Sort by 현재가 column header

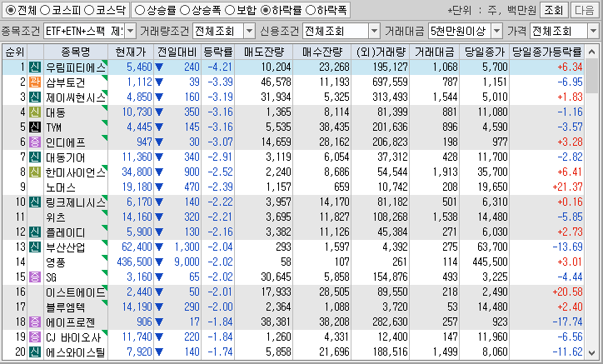click(131, 52)
